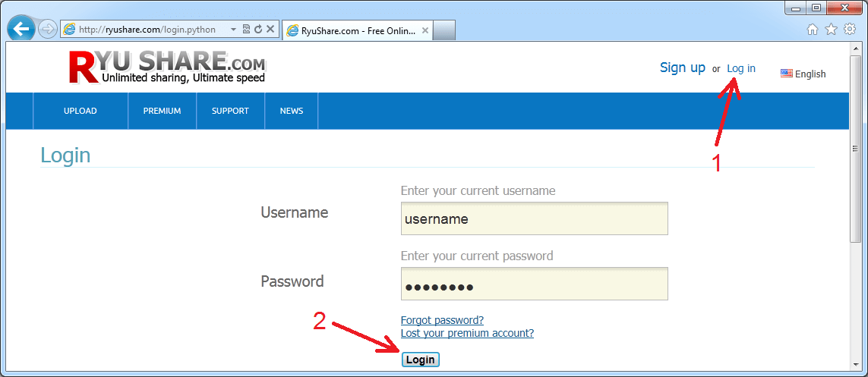This screenshot has width=868, height=377.
Task: Open the SUPPORT menu item
Action: click(x=230, y=111)
